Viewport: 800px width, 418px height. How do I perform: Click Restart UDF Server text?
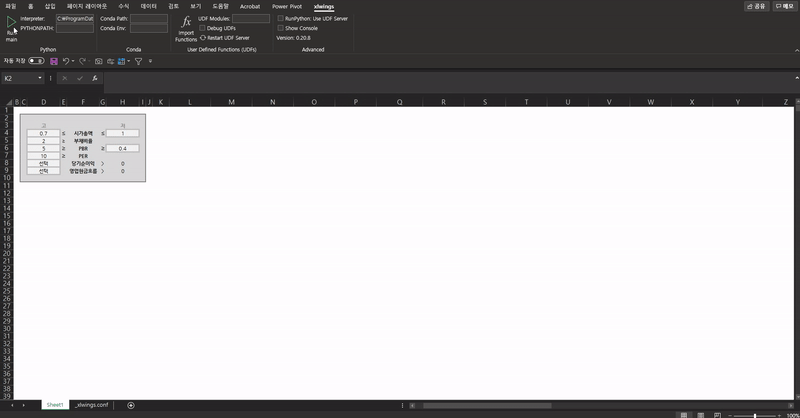tap(228, 38)
